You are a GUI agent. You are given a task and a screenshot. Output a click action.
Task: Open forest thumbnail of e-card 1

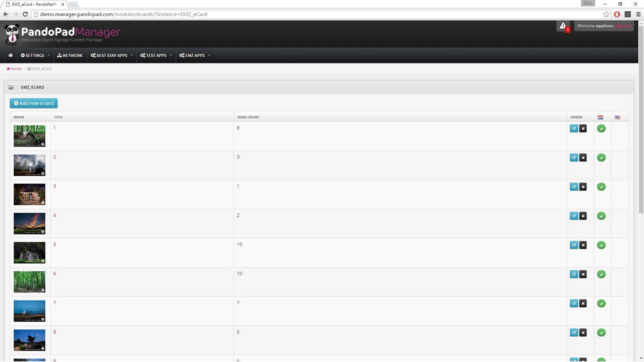(29, 136)
